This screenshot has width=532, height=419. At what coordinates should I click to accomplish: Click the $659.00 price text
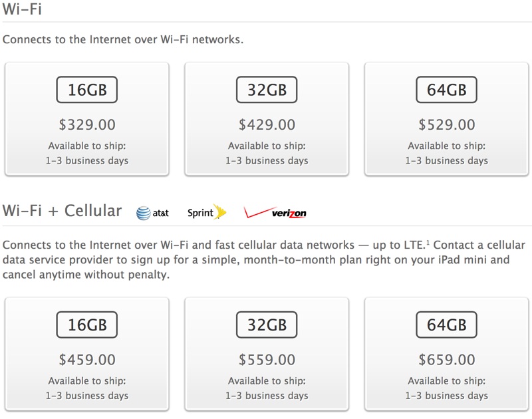446,360
